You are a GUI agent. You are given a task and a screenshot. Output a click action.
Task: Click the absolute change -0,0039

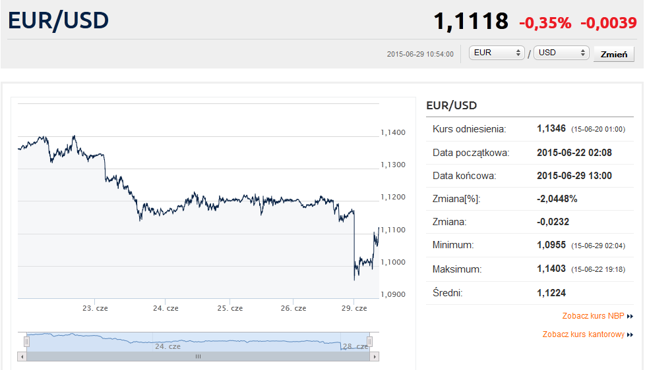609,23
